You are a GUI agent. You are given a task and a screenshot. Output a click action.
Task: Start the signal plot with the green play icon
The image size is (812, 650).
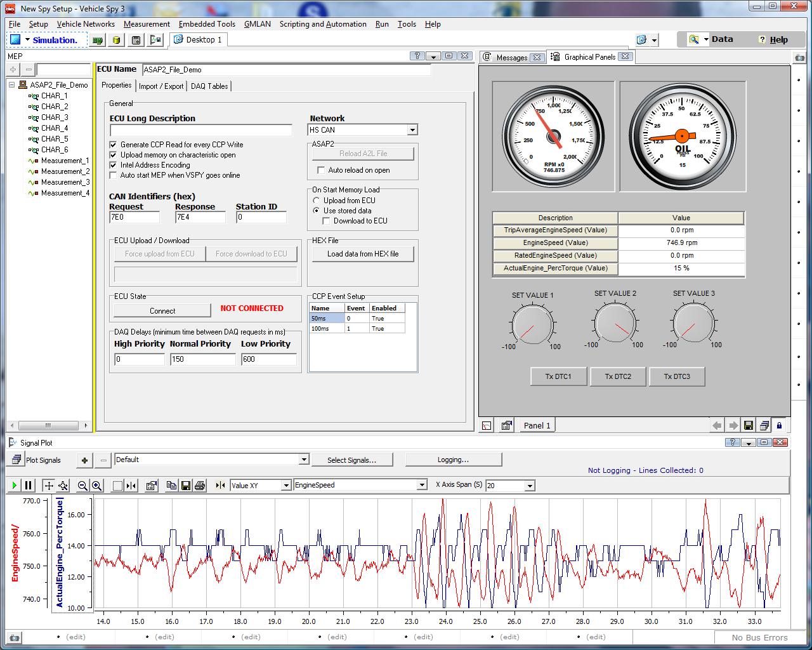(x=14, y=486)
